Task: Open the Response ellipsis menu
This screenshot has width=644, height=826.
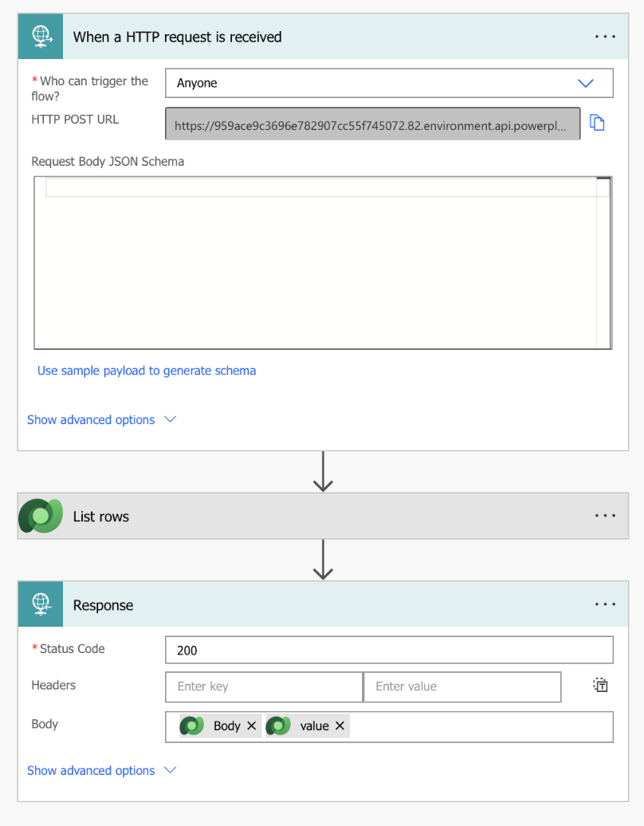Action: pyautogui.click(x=604, y=604)
